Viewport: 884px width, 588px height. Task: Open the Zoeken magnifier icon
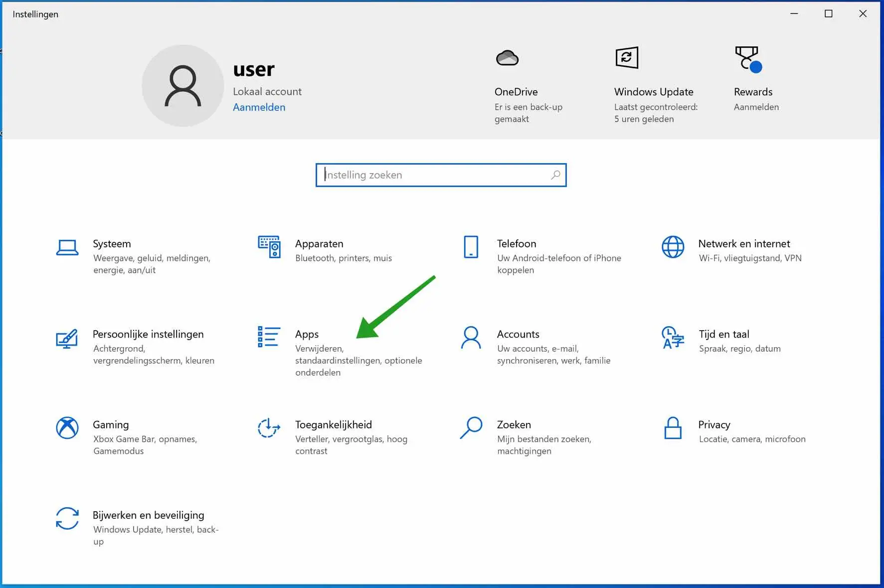(471, 428)
